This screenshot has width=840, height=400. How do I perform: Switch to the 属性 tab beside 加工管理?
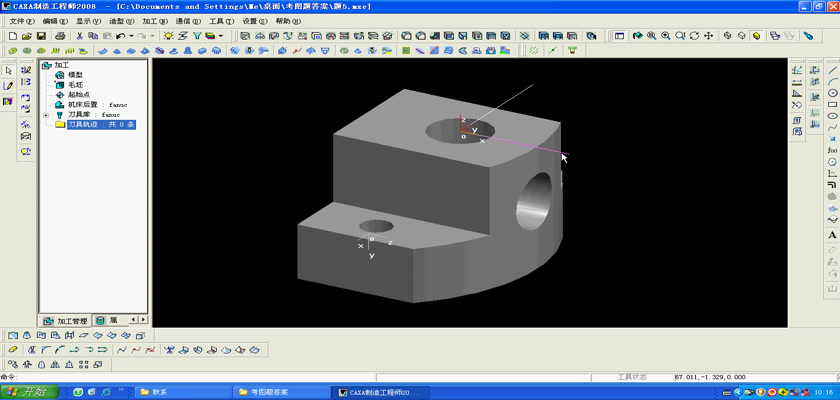click(109, 321)
